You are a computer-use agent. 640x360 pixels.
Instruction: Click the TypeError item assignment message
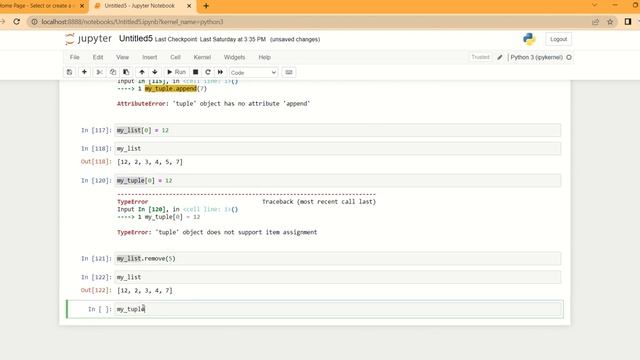(x=217, y=232)
